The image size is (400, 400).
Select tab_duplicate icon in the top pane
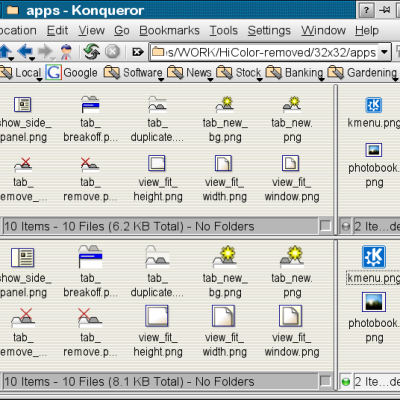tap(157, 104)
